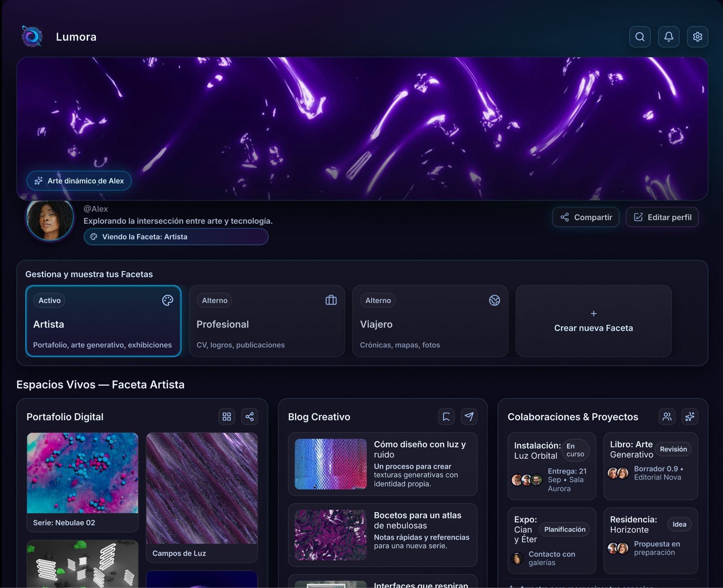
Task: Open Expo: Cian y Éter project title
Action: pyautogui.click(x=526, y=529)
